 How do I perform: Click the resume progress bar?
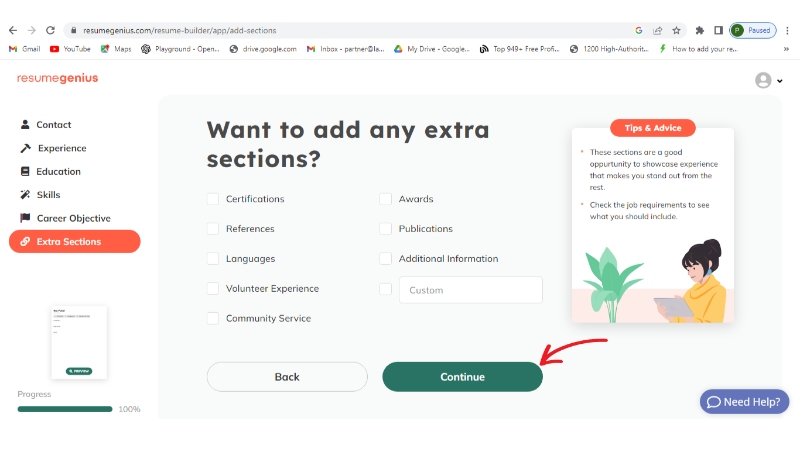point(65,409)
